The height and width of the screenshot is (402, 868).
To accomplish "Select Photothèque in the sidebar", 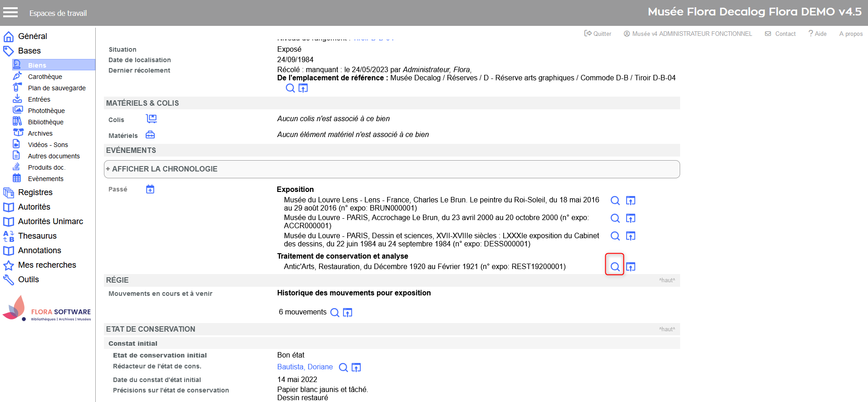I will click(46, 111).
